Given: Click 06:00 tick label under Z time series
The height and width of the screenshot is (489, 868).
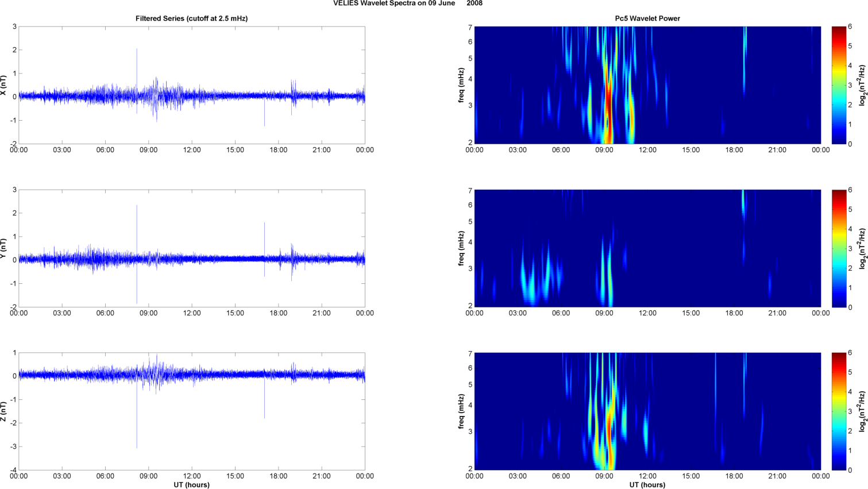Looking at the screenshot, I should pyautogui.click(x=105, y=476).
